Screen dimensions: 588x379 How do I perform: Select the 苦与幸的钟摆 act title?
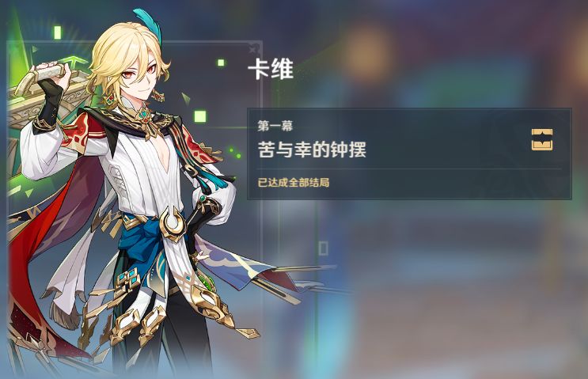pos(312,150)
